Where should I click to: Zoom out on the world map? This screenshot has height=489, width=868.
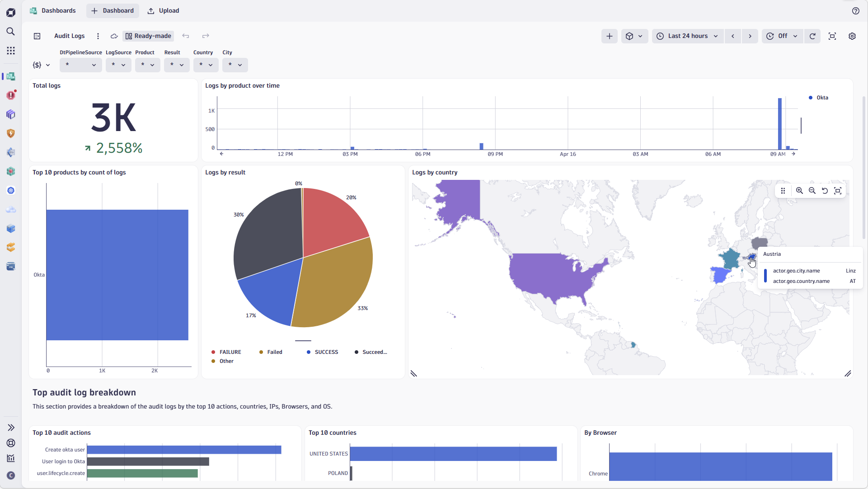point(812,190)
